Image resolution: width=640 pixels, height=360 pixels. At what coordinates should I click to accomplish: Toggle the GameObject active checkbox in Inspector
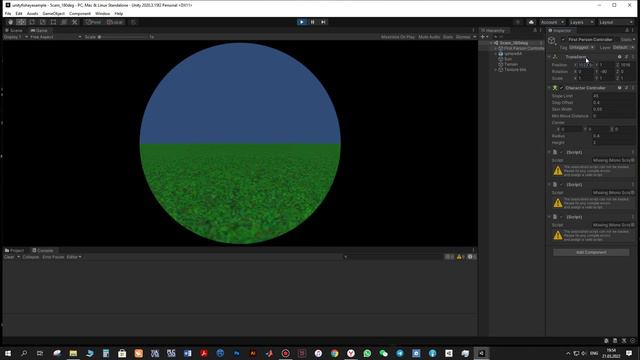(x=563, y=40)
